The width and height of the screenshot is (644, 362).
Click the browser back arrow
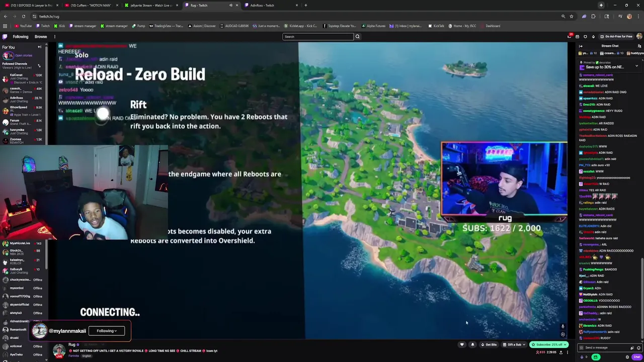coord(5,16)
